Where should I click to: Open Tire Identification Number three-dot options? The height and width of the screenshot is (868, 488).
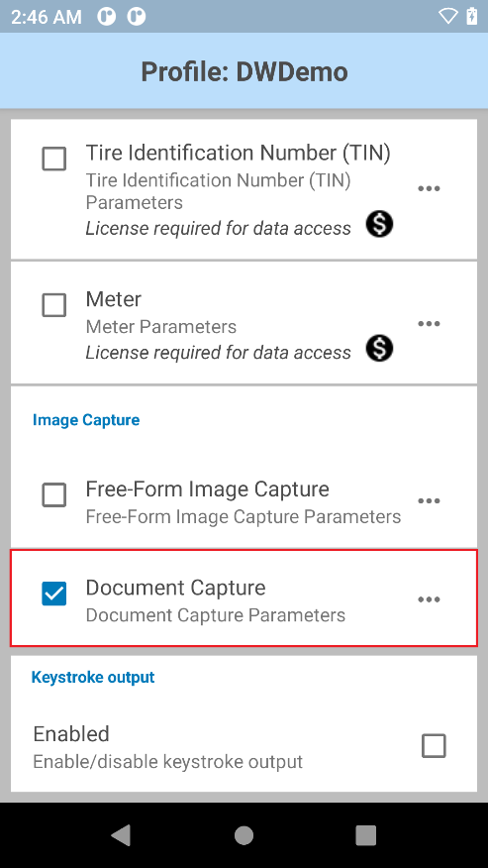[x=429, y=189]
